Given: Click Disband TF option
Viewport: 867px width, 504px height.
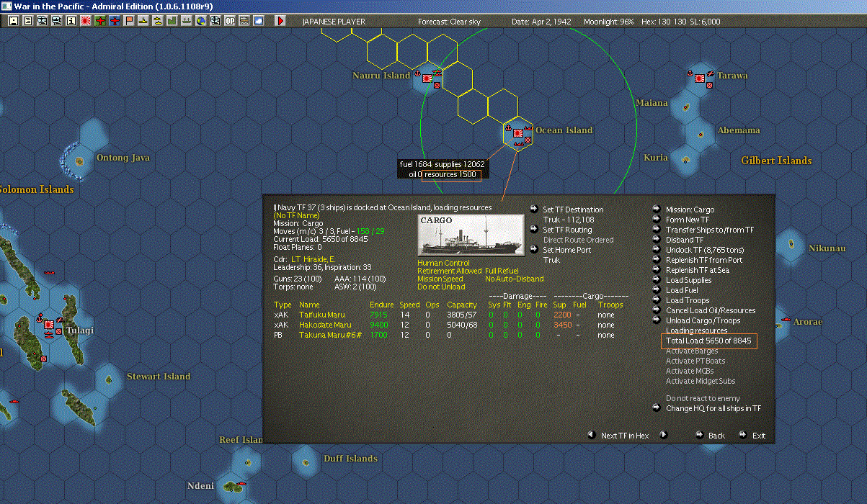Looking at the screenshot, I should (x=685, y=240).
